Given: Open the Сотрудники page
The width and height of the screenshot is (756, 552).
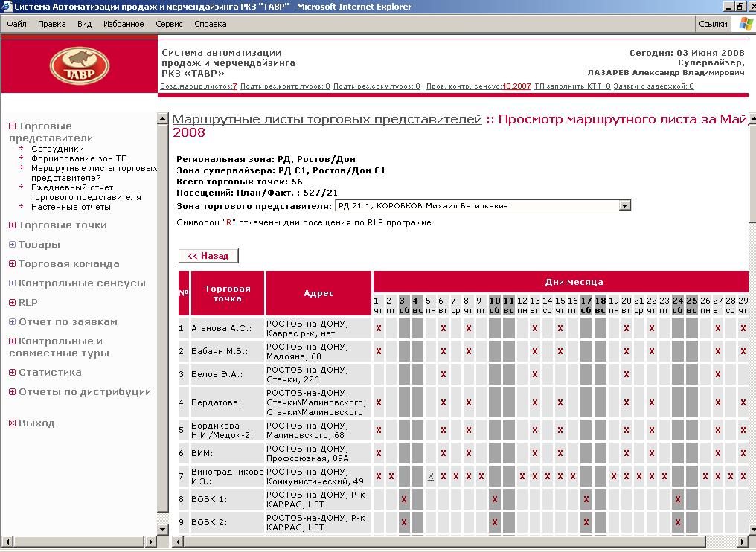Looking at the screenshot, I should coord(57,149).
